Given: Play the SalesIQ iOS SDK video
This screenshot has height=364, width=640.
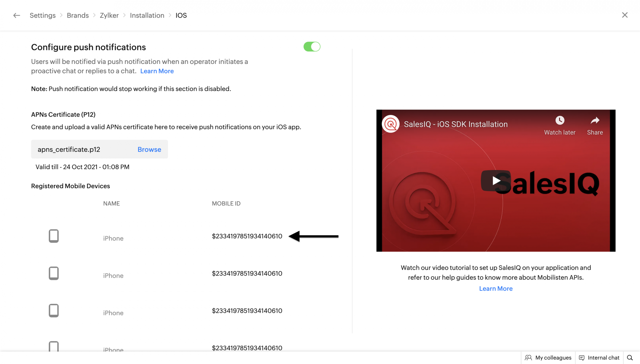Looking at the screenshot, I should 496,181.
